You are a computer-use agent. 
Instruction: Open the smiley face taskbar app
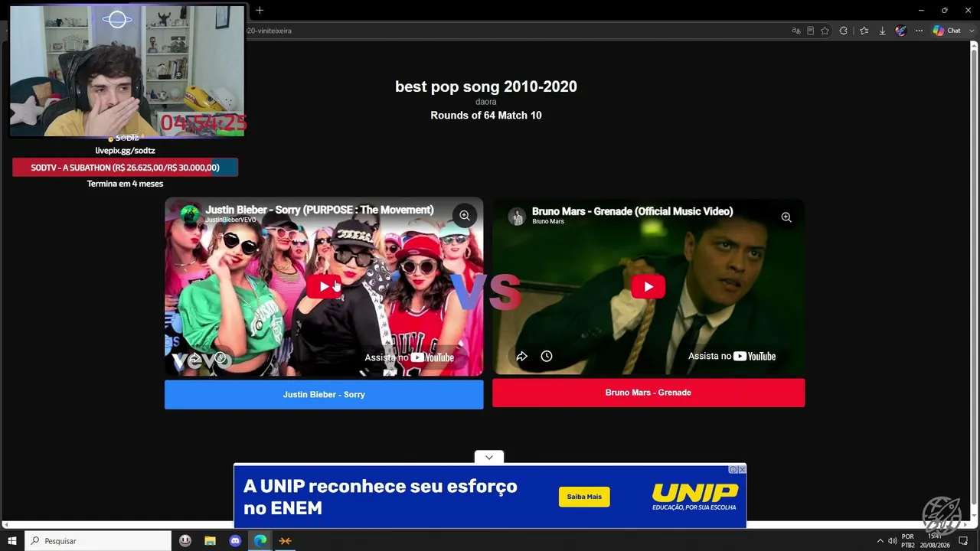click(185, 541)
